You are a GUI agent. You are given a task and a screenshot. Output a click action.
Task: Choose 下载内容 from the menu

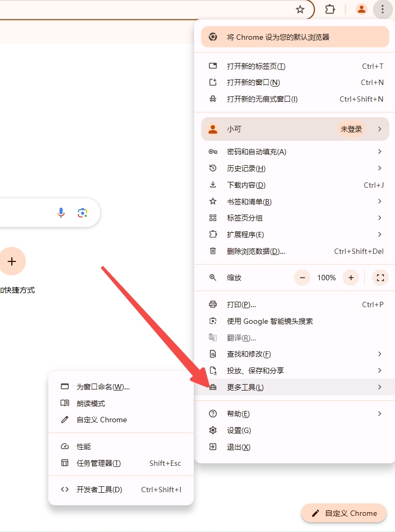click(294, 185)
